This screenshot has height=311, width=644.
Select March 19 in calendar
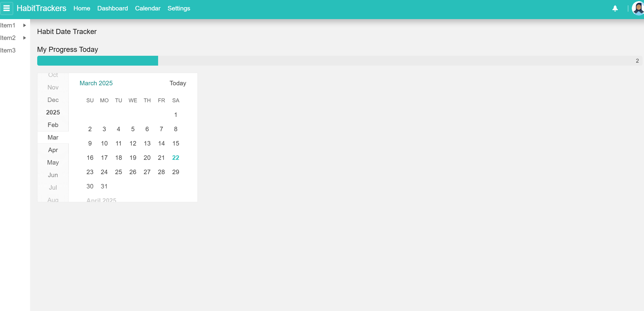coord(133,158)
